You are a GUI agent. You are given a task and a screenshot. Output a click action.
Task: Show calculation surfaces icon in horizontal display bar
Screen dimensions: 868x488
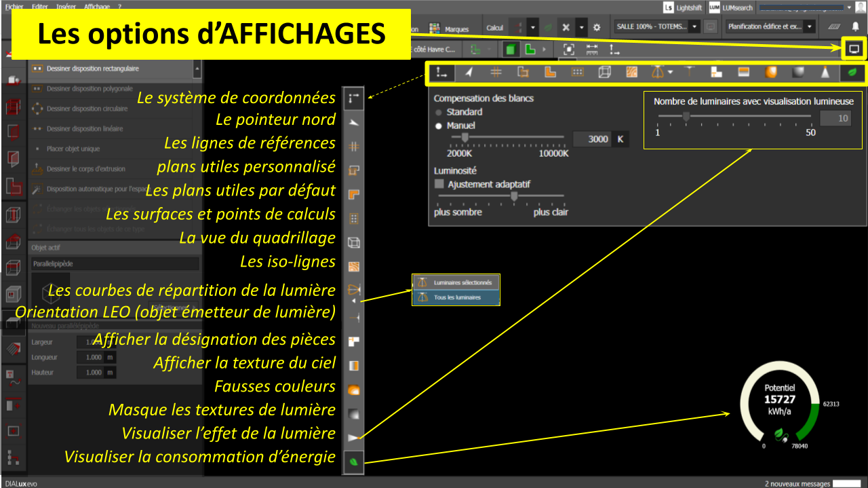(x=577, y=73)
